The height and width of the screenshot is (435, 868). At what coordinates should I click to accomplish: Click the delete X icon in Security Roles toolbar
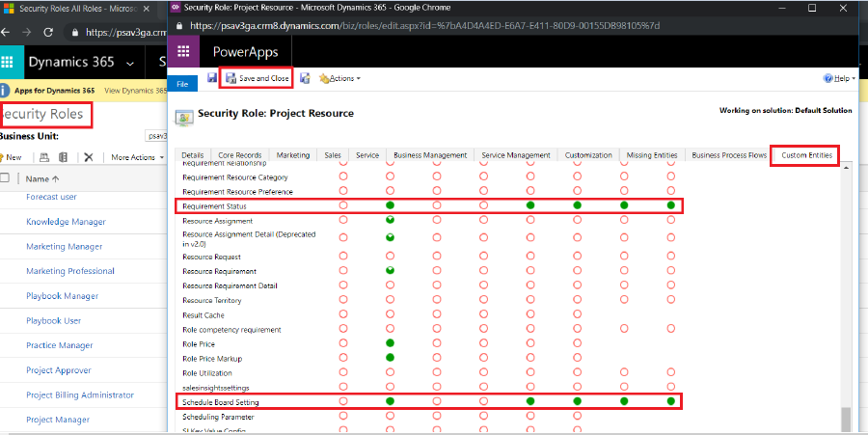pyautogui.click(x=89, y=157)
